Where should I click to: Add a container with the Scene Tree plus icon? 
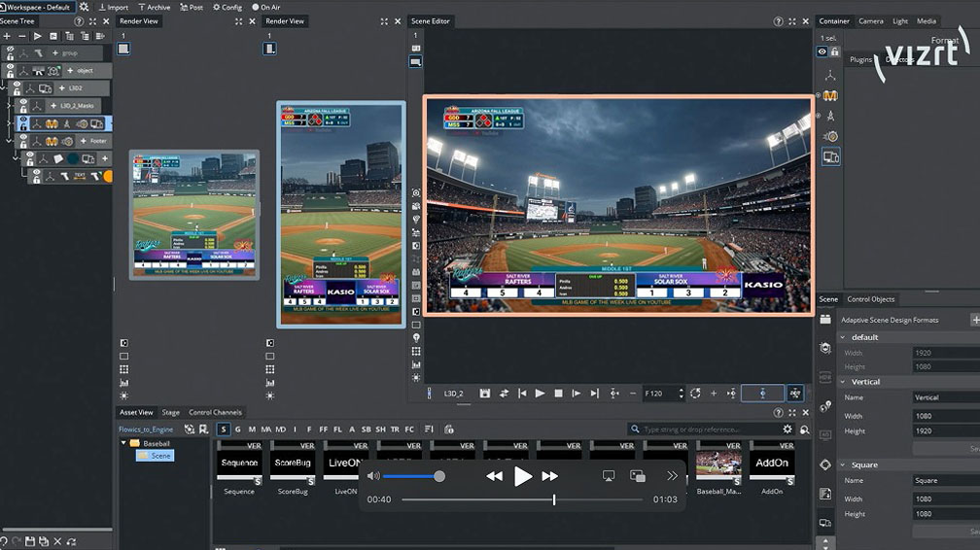(x=7, y=36)
